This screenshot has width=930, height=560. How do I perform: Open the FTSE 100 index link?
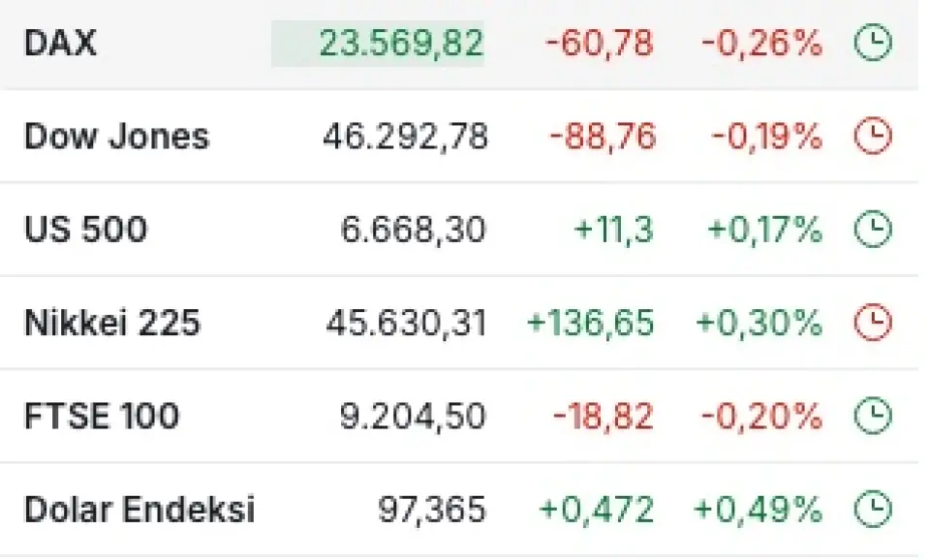coord(102,416)
